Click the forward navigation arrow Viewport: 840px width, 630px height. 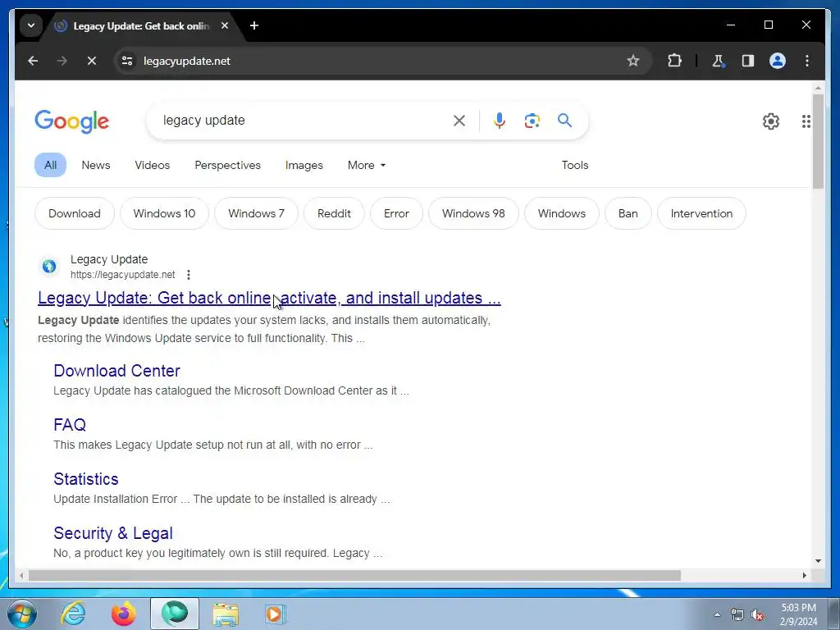click(62, 61)
